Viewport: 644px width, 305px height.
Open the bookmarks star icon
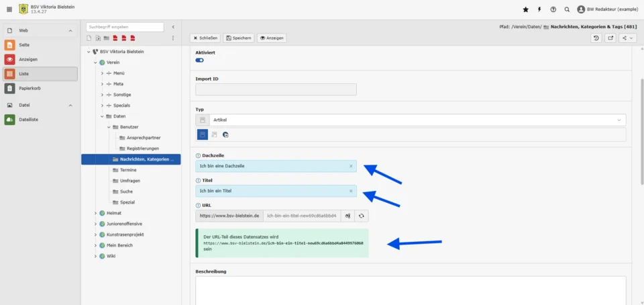[525, 9]
